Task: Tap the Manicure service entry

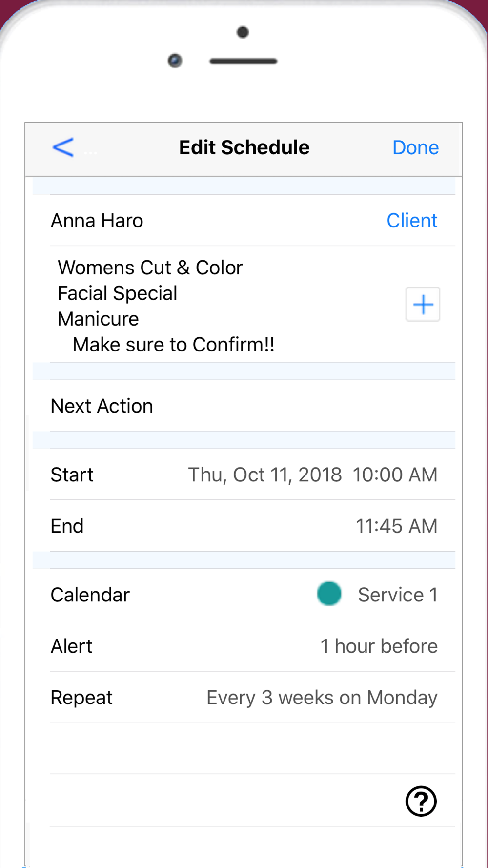Action: click(x=98, y=319)
